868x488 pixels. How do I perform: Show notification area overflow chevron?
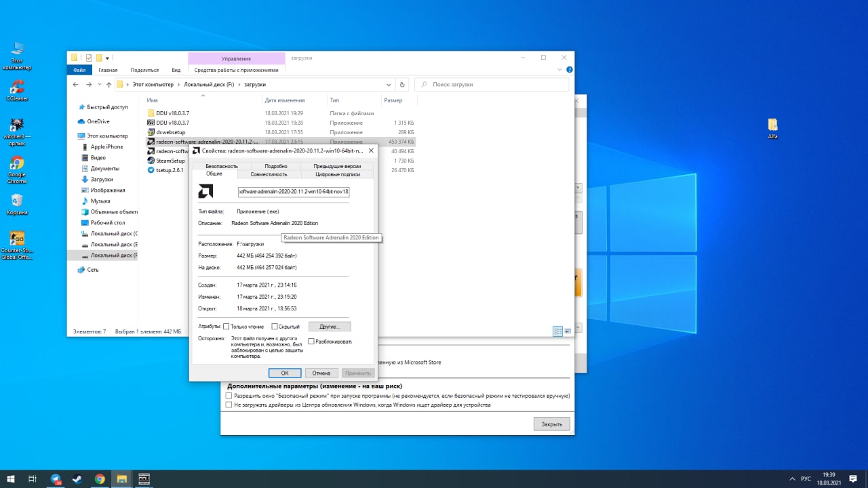(x=791, y=479)
